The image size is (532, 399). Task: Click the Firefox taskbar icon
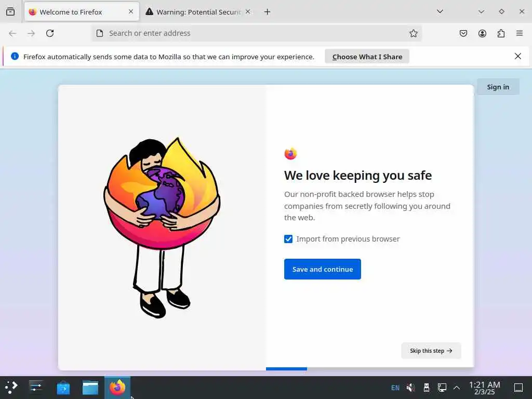[x=117, y=388]
